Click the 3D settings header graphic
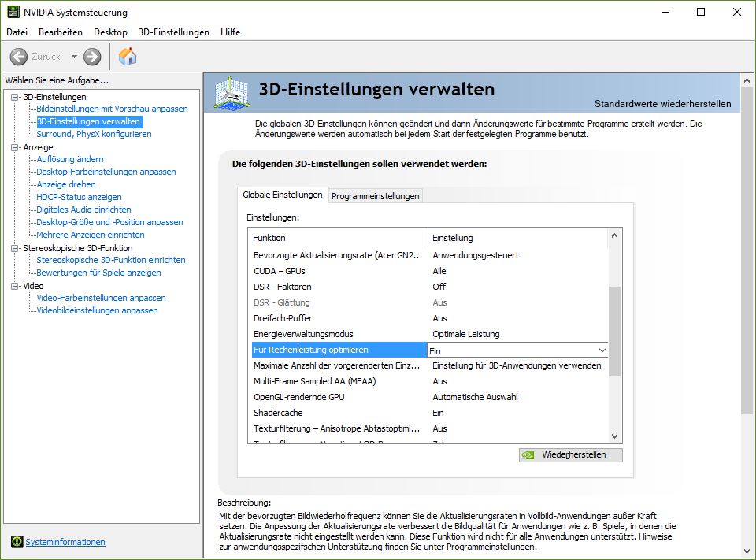The height and width of the screenshot is (560, 756). point(232,92)
